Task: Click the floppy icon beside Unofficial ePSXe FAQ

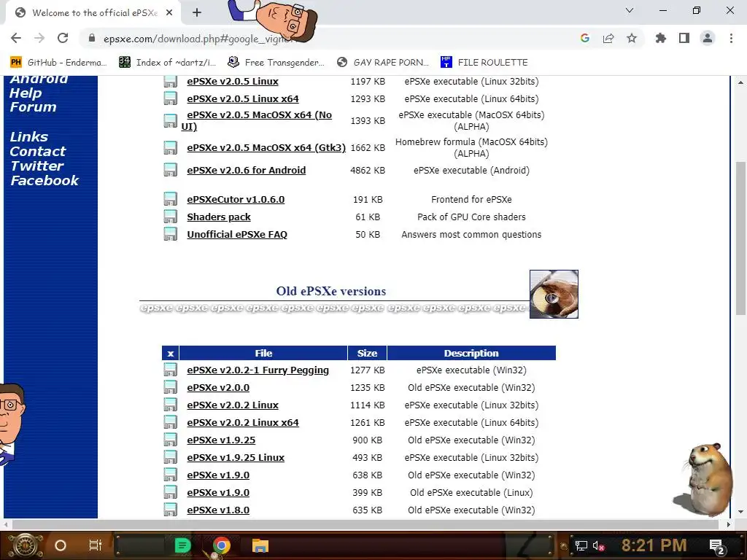Action: coord(170,234)
